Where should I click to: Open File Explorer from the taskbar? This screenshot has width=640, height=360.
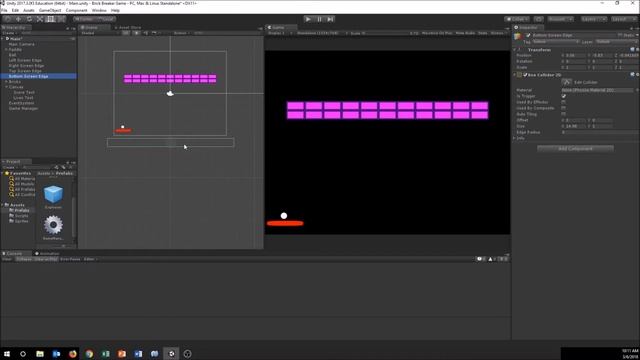40,353
